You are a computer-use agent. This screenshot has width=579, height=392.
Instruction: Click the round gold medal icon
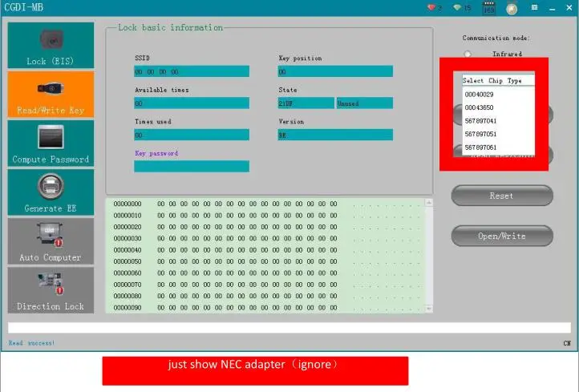512,9
